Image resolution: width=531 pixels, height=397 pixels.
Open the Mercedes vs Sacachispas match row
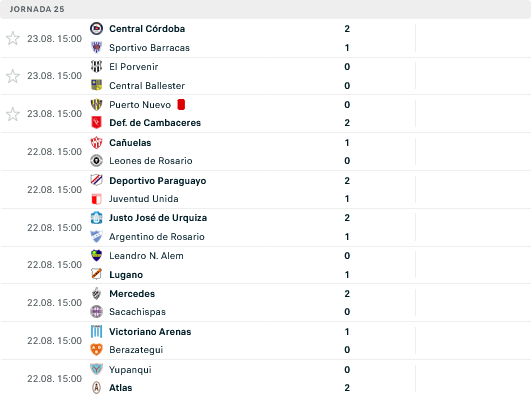tap(266, 303)
